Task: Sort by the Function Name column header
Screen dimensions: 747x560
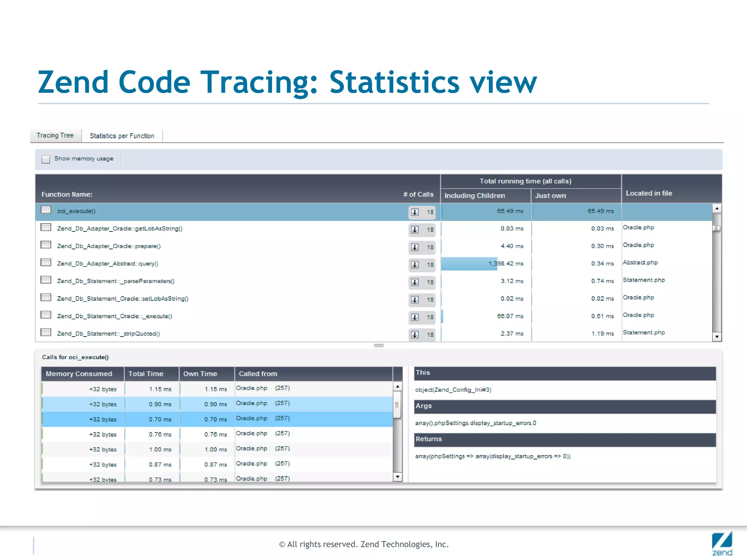Action: (x=67, y=194)
